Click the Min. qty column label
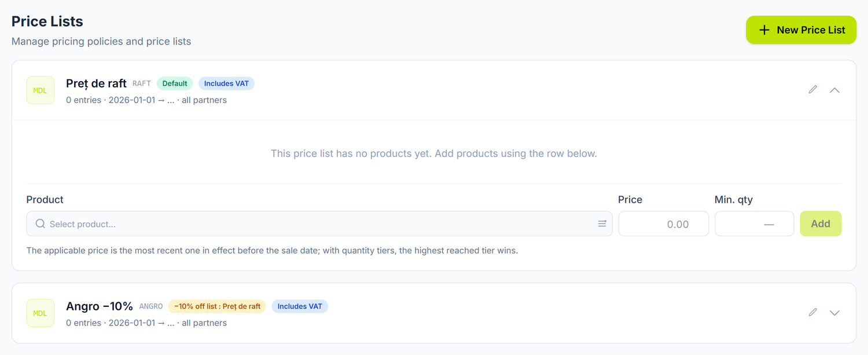The width and height of the screenshot is (868, 355). click(x=734, y=200)
